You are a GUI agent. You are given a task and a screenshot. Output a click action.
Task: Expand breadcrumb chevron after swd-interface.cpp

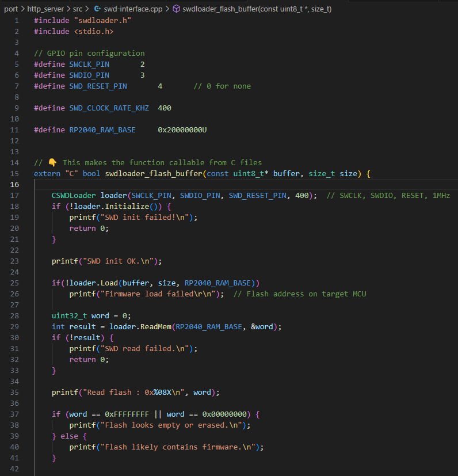tap(167, 9)
